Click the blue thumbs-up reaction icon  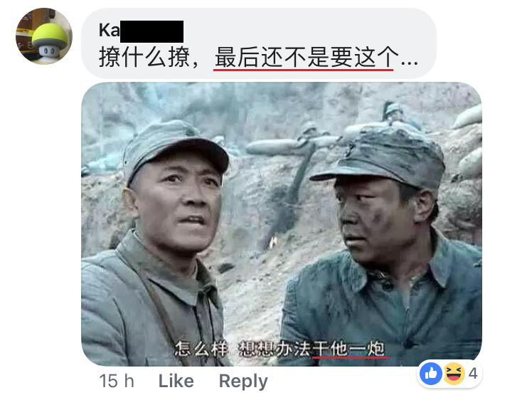tap(431, 374)
